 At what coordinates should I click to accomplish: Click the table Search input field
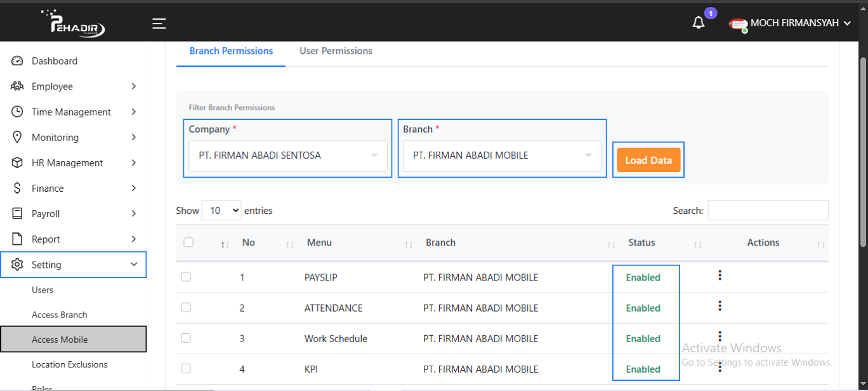(768, 211)
